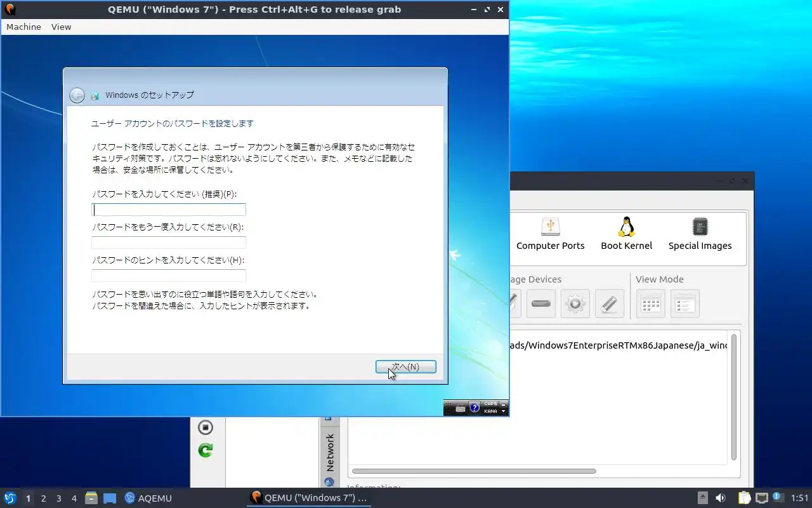The height and width of the screenshot is (508, 812).
Task: Click the notification update tray icon
Action: tap(778, 497)
